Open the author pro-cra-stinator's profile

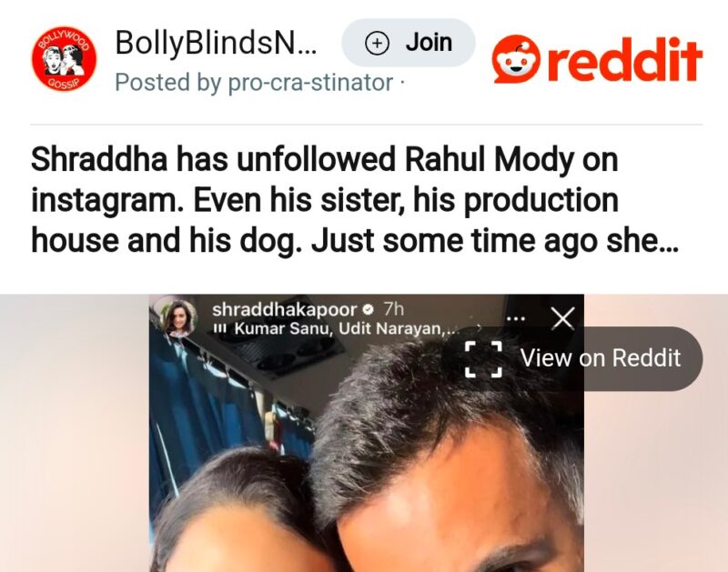[x=310, y=83]
